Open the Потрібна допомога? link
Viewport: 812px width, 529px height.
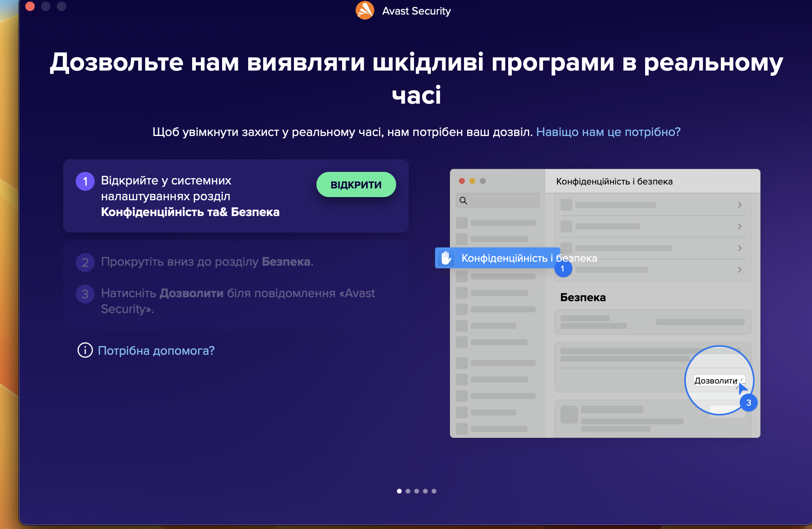[156, 350]
